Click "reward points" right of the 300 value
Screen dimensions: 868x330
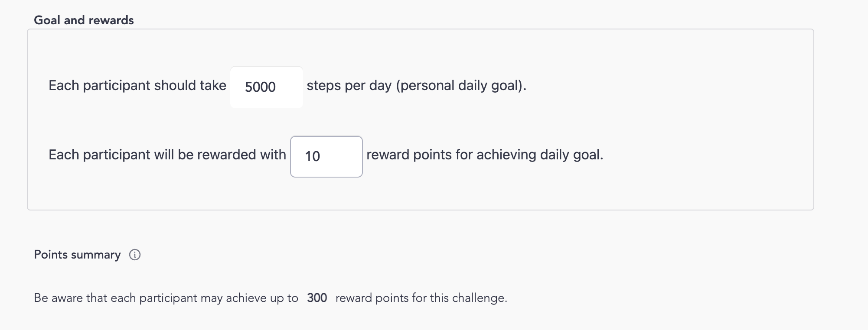[x=372, y=298]
